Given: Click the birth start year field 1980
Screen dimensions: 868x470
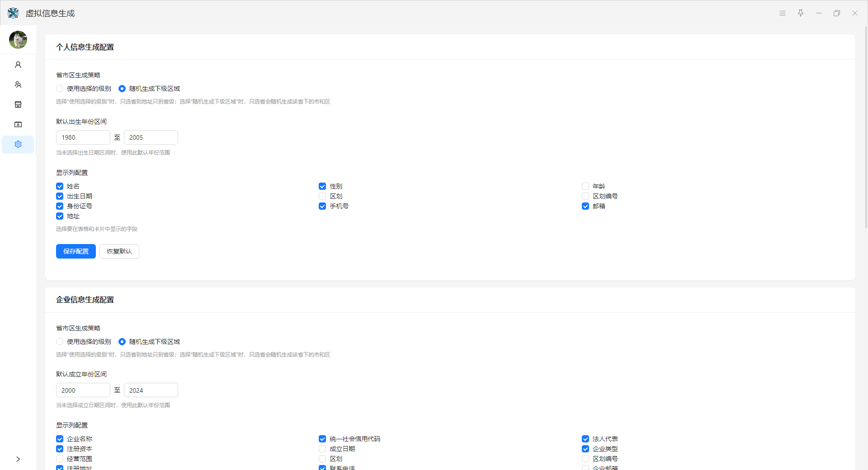Looking at the screenshot, I should [83, 137].
